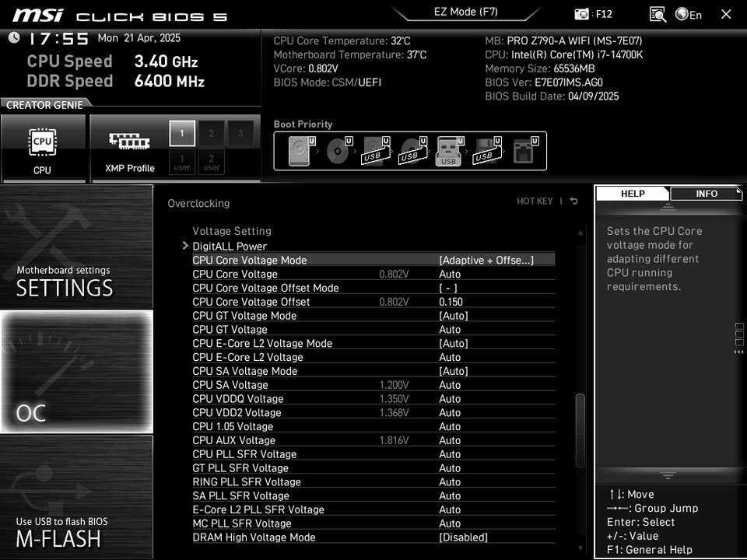Take a screenshot with the F12 camera icon
Screen dimensions: 747x560
click(581, 14)
